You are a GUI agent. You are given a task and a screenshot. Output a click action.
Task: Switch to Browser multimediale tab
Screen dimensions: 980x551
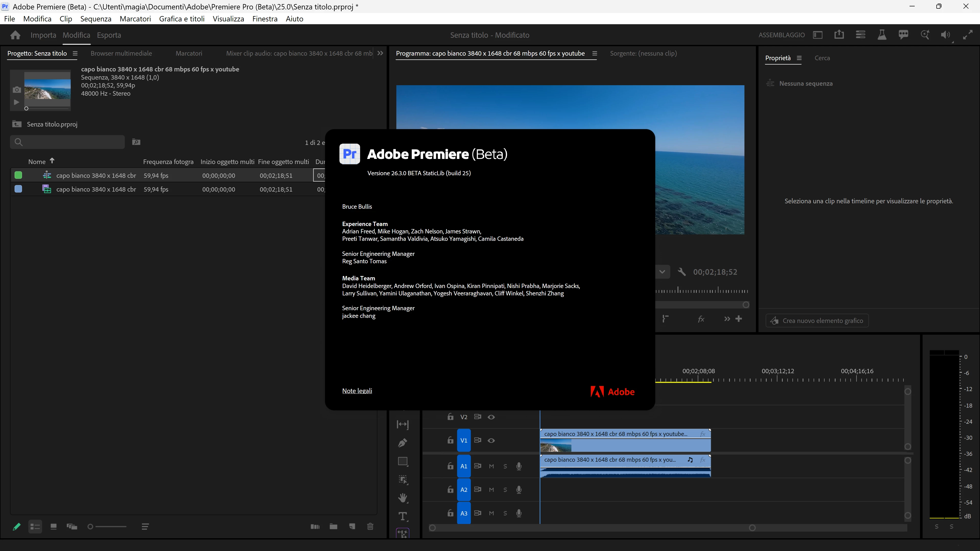click(x=121, y=54)
